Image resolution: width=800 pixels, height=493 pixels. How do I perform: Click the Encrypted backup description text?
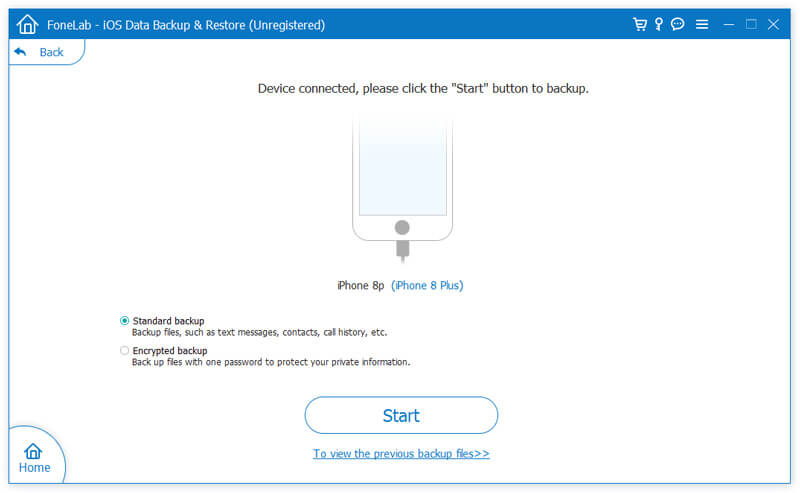tap(271, 362)
